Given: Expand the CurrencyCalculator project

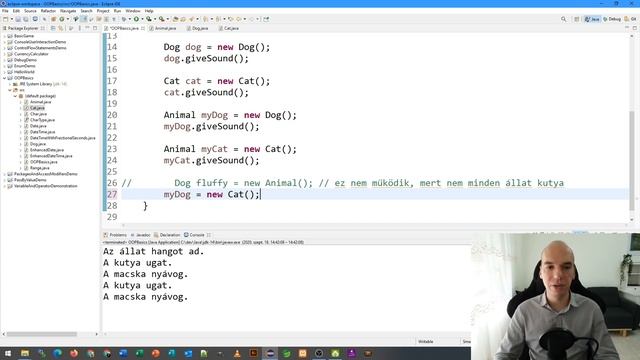Looking at the screenshot, I should pos(4,54).
